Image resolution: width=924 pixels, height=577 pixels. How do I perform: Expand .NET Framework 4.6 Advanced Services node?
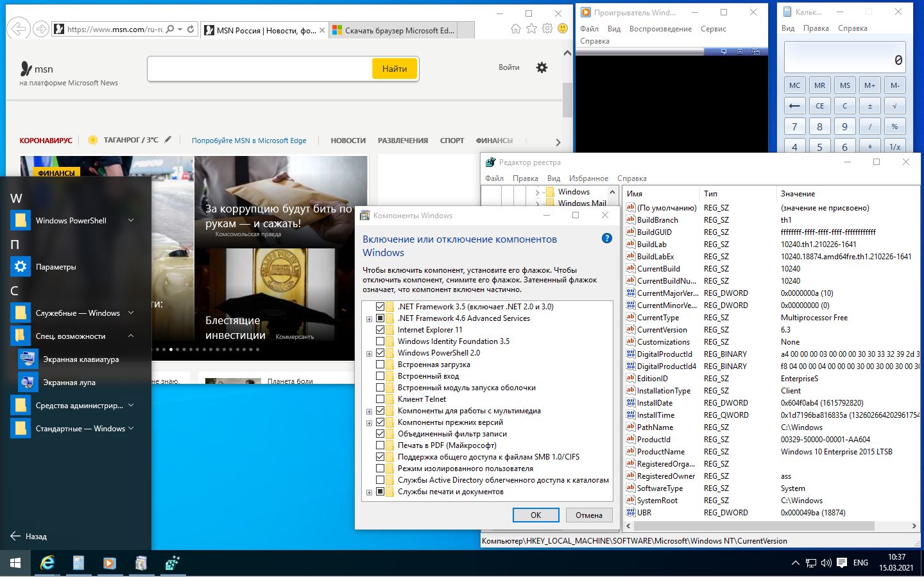click(369, 318)
